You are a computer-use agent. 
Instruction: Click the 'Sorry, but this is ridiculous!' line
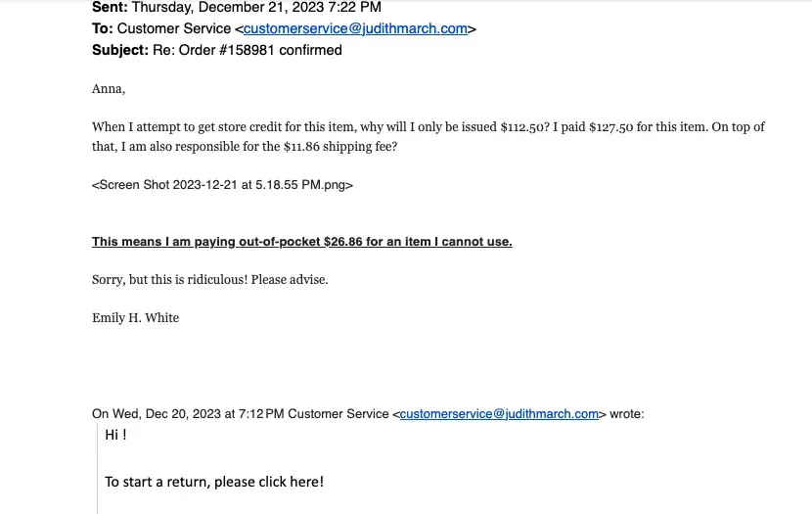tap(209, 279)
